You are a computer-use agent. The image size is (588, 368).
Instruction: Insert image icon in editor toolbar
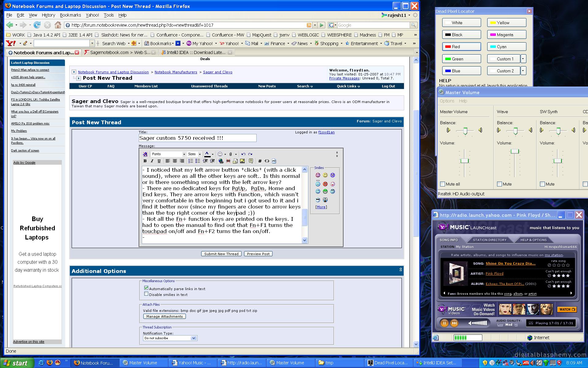[242, 161]
